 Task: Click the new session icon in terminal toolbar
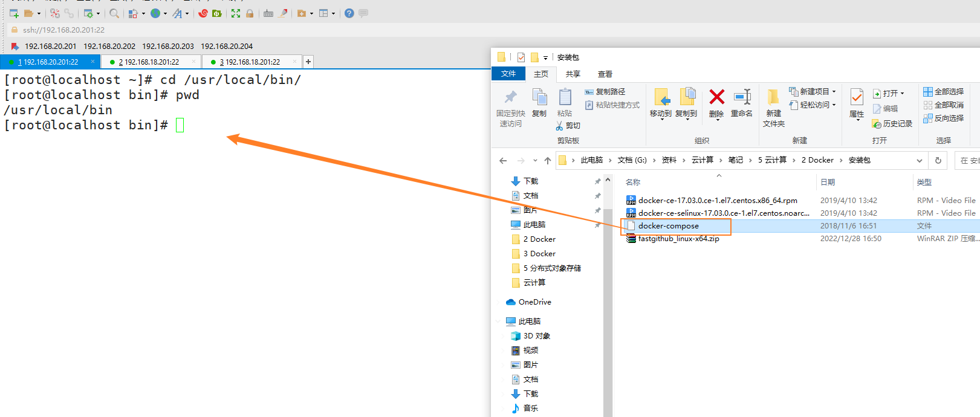pyautogui.click(x=14, y=13)
